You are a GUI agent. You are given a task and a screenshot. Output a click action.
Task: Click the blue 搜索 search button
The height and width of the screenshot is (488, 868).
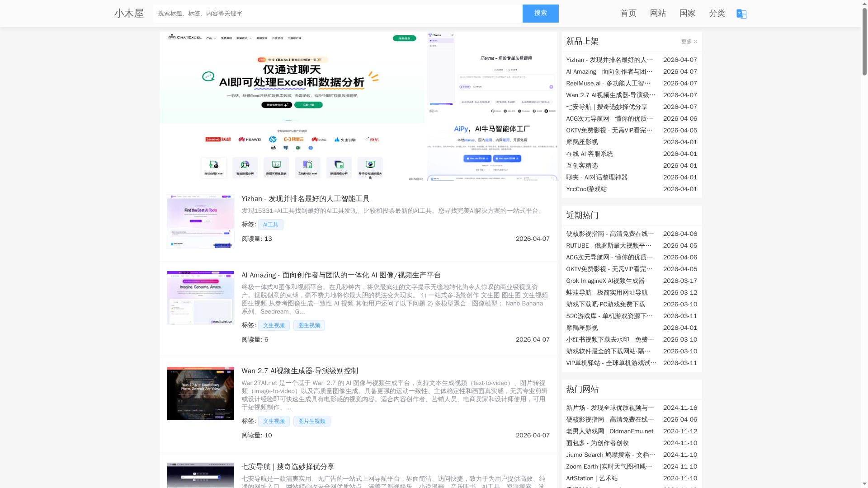click(540, 14)
